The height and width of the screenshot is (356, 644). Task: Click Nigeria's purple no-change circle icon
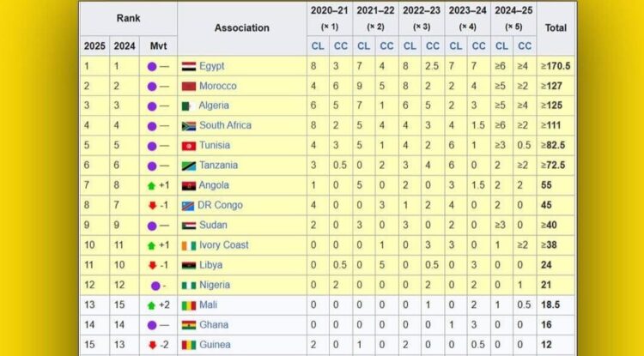click(152, 285)
